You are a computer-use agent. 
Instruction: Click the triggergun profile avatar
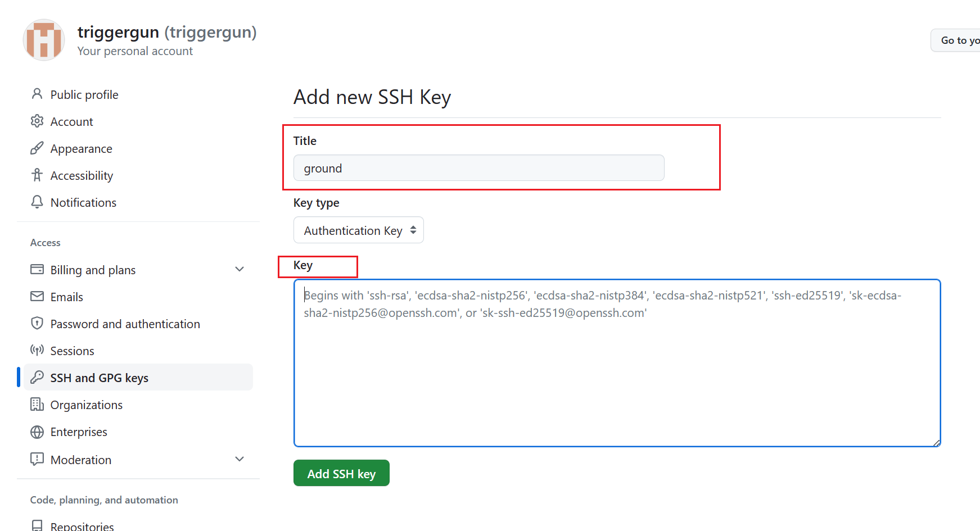click(x=44, y=40)
